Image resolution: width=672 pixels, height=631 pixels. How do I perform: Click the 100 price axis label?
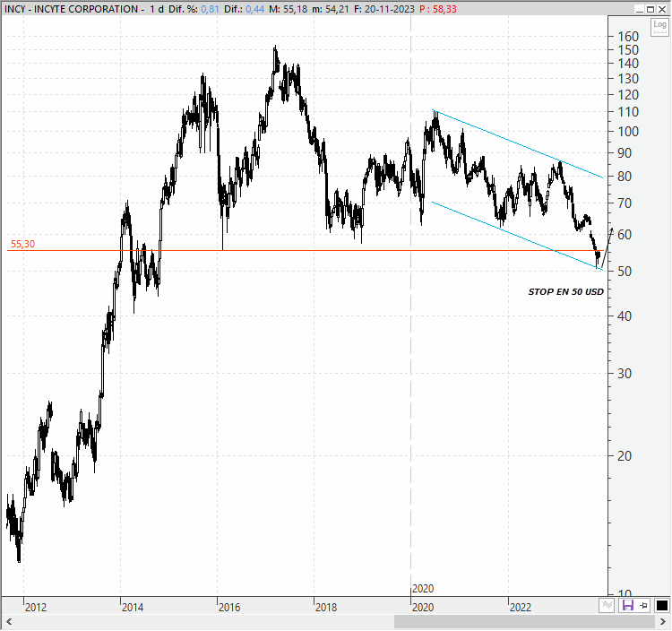628,132
